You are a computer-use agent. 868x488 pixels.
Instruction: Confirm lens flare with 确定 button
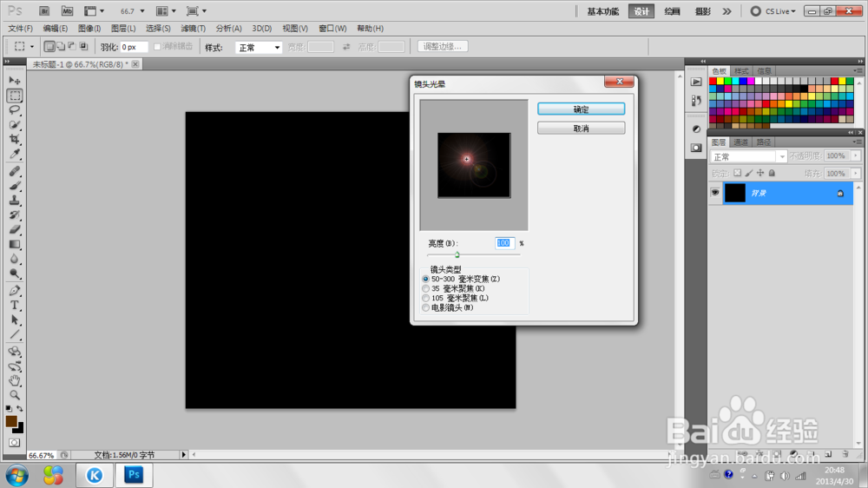click(x=582, y=109)
